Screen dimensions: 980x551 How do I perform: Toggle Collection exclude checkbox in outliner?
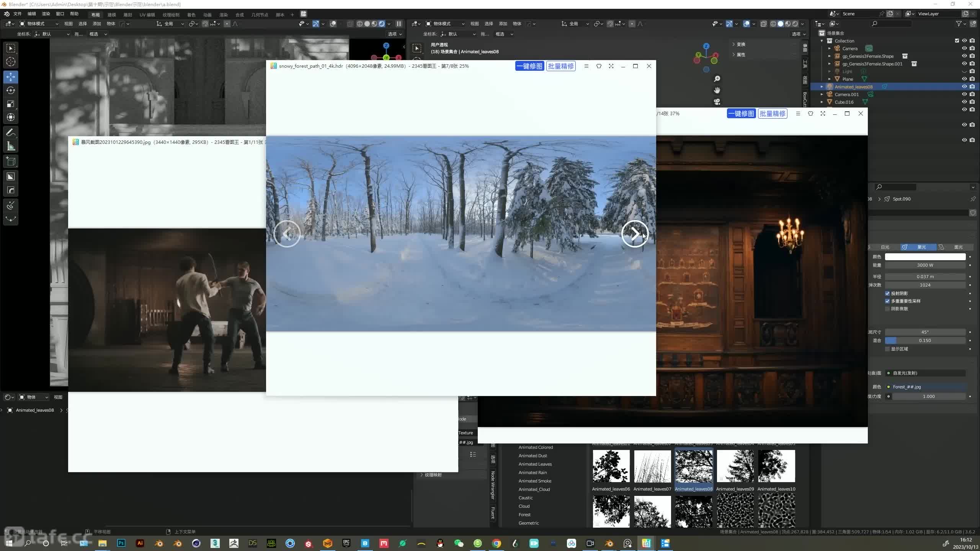[x=957, y=41]
